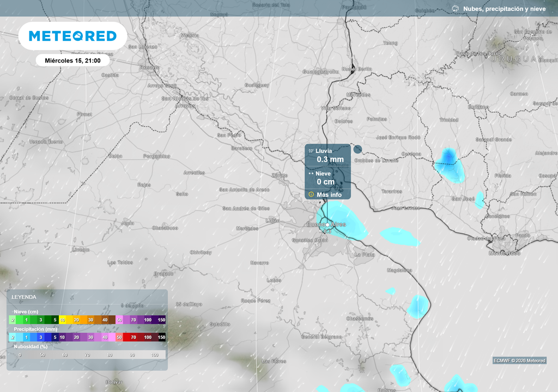Click the blue 3 mm precipitation swatch
The image size is (558, 392).
point(40,337)
